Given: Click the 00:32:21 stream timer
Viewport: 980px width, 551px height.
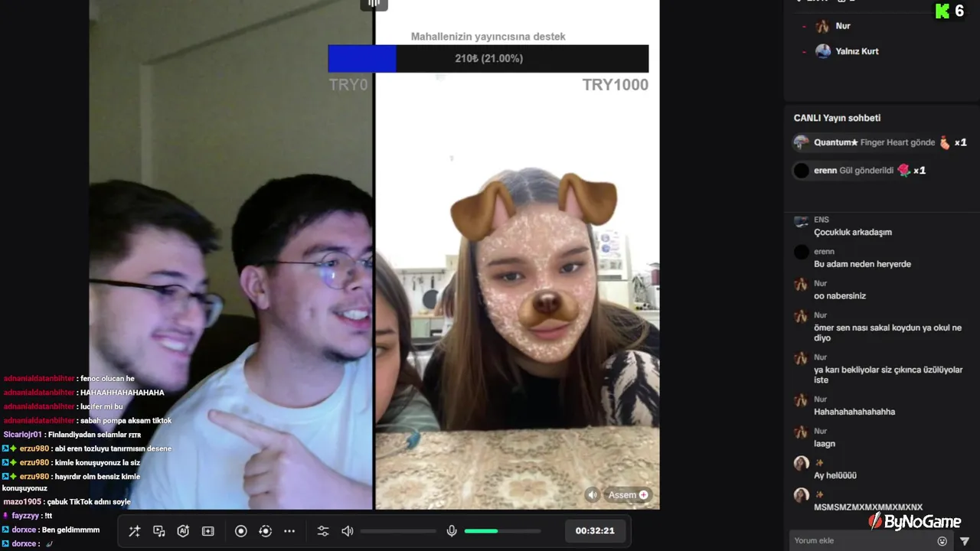Looking at the screenshot, I should 595,530.
